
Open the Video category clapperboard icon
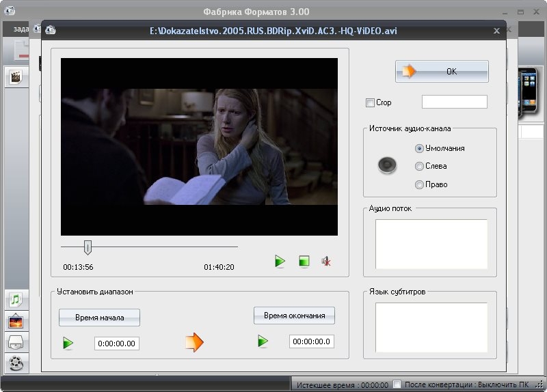pyautogui.click(x=16, y=76)
